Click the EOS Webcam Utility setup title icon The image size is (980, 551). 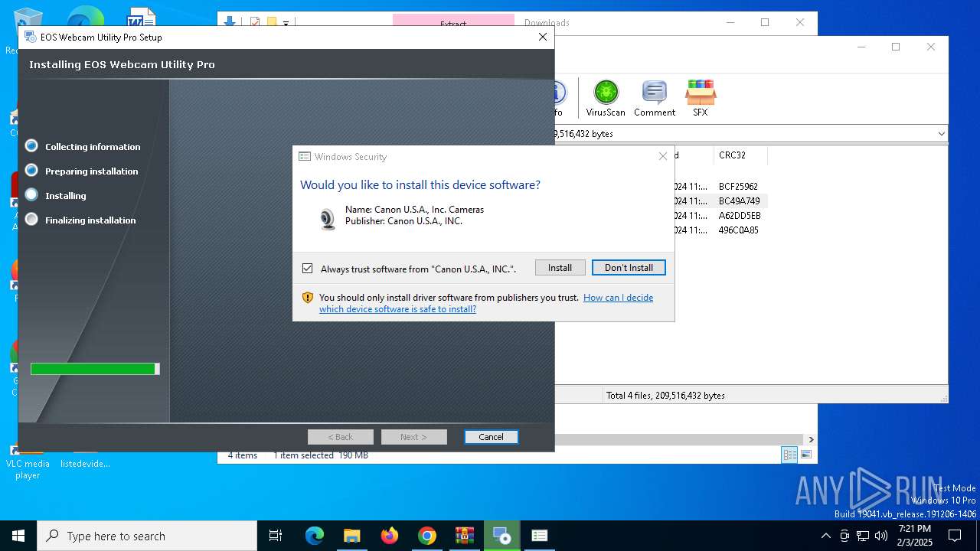[x=30, y=37]
